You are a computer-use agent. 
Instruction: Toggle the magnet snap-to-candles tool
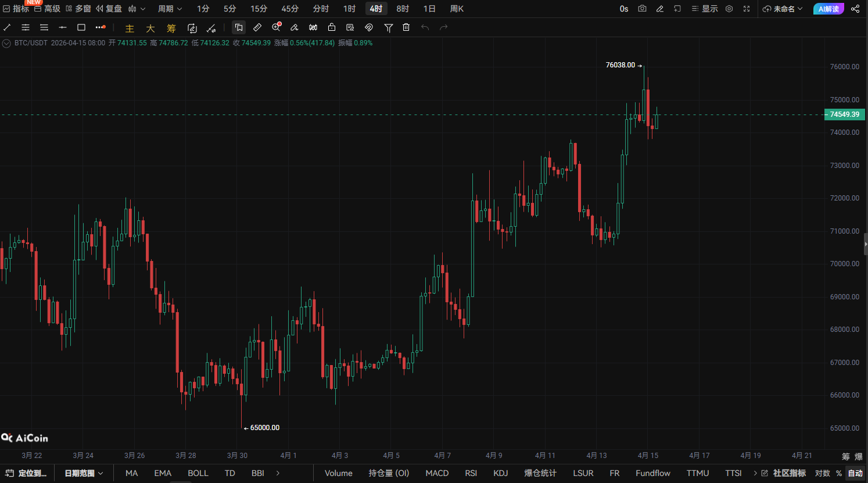(313, 27)
